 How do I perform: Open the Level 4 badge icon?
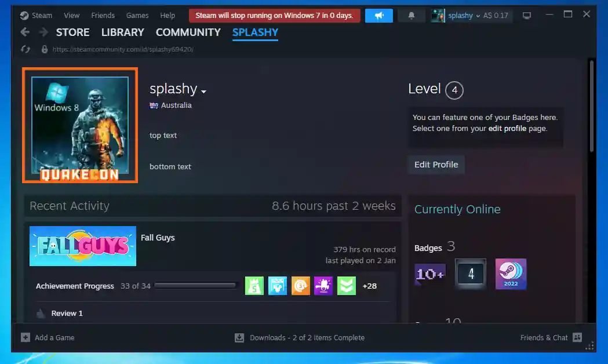tap(470, 274)
